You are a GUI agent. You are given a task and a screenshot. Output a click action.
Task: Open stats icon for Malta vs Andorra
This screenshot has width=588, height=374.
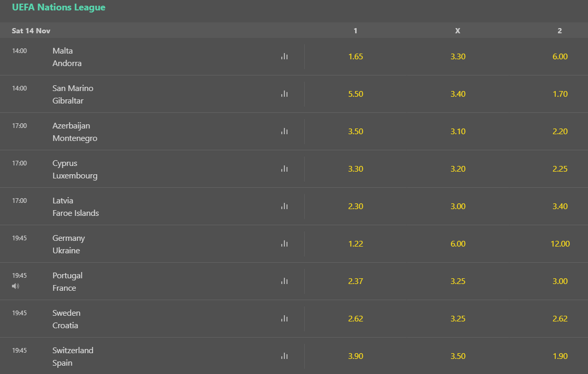(284, 56)
